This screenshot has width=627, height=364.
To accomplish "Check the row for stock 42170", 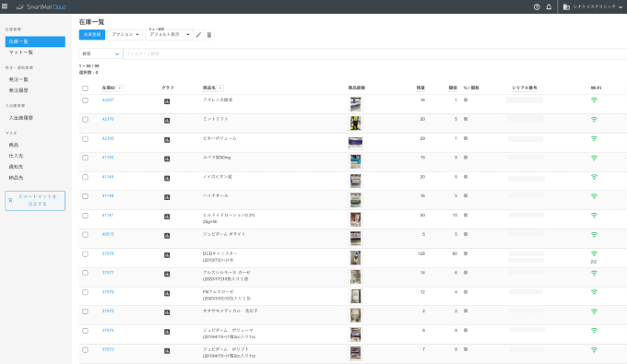I will point(85,120).
